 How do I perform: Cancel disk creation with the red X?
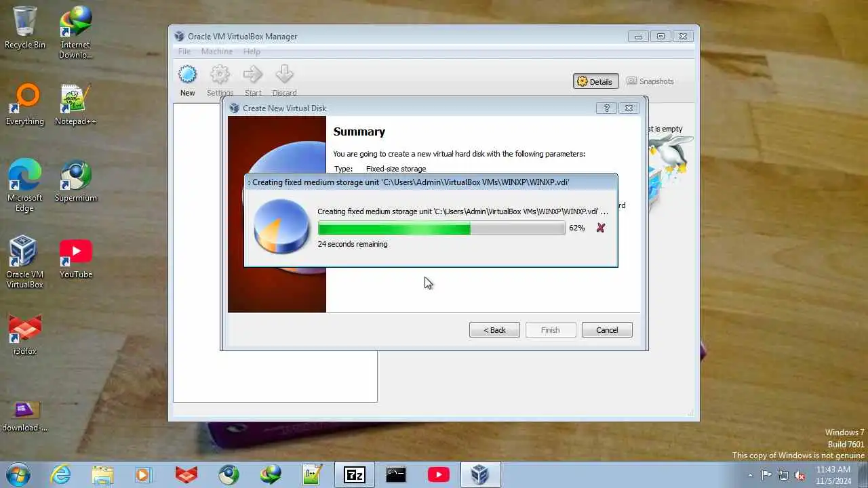[x=600, y=228]
